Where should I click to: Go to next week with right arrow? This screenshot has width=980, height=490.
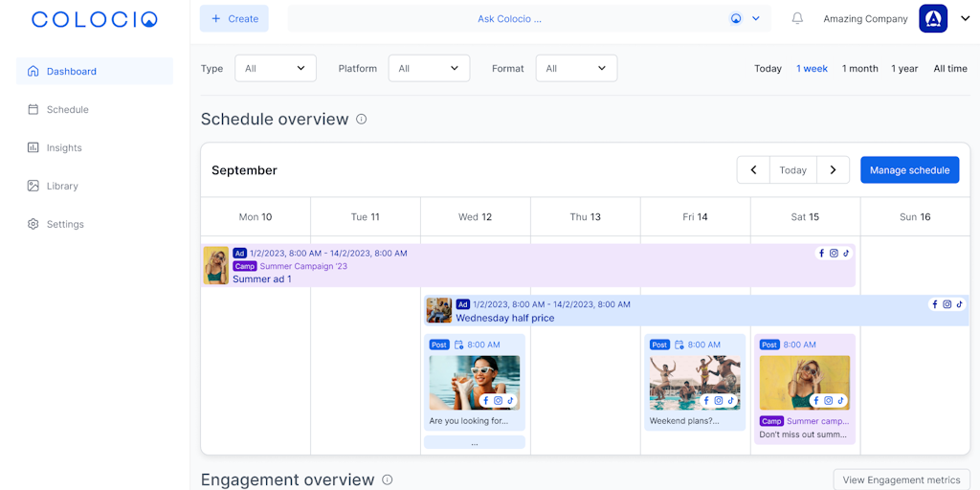coord(833,170)
